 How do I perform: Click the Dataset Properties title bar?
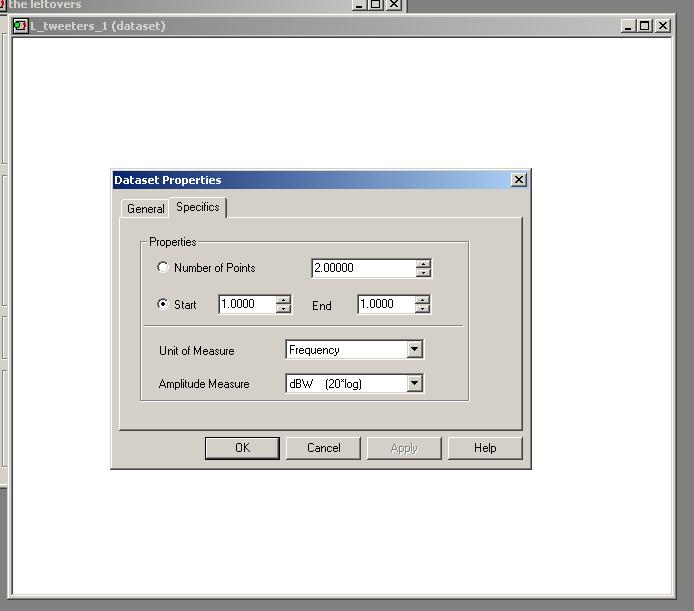(x=312, y=180)
